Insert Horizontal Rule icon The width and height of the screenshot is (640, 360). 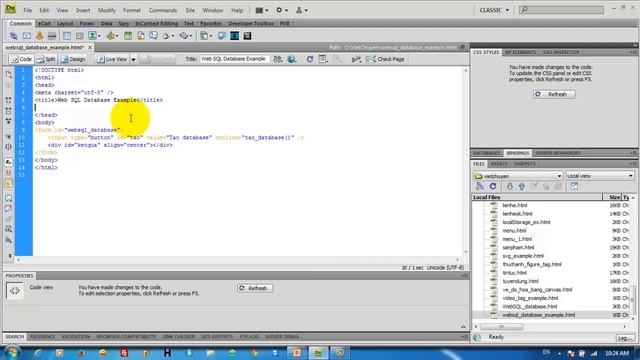click(x=52, y=36)
